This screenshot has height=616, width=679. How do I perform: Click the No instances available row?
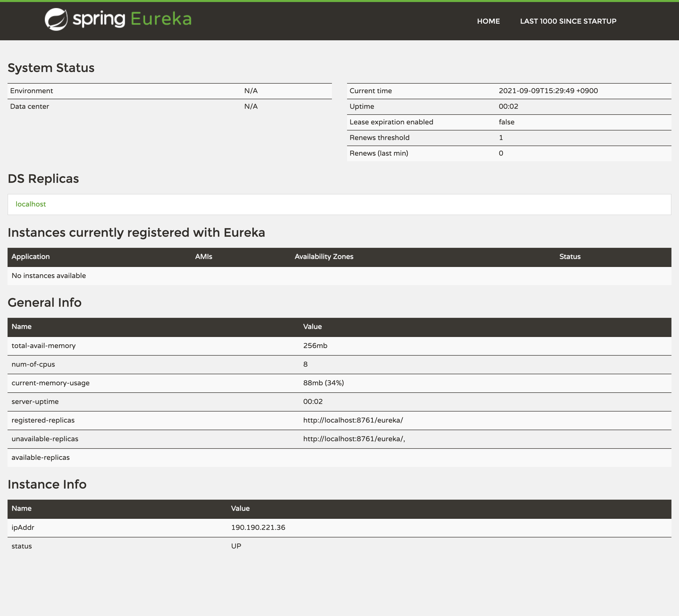(x=49, y=276)
